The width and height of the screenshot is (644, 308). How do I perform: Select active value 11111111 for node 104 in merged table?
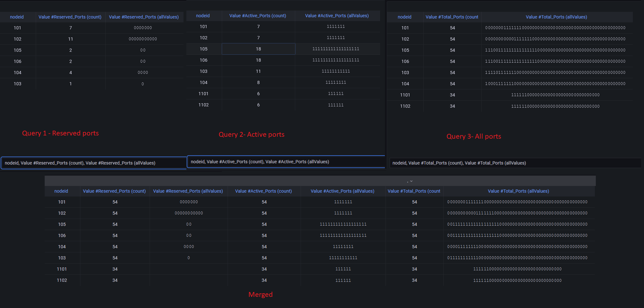pyautogui.click(x=343, y=247)
